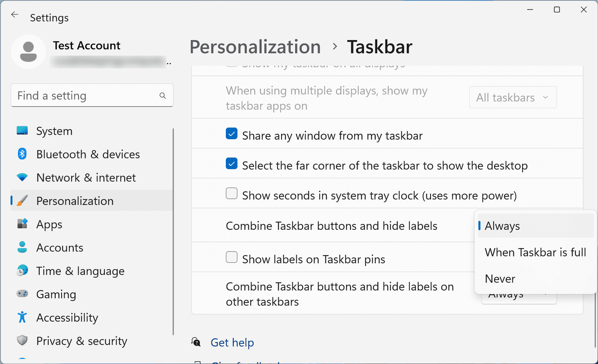This screenshot has width=598, height=364.
Task: Open the Get help link
Action: (232, 342)
